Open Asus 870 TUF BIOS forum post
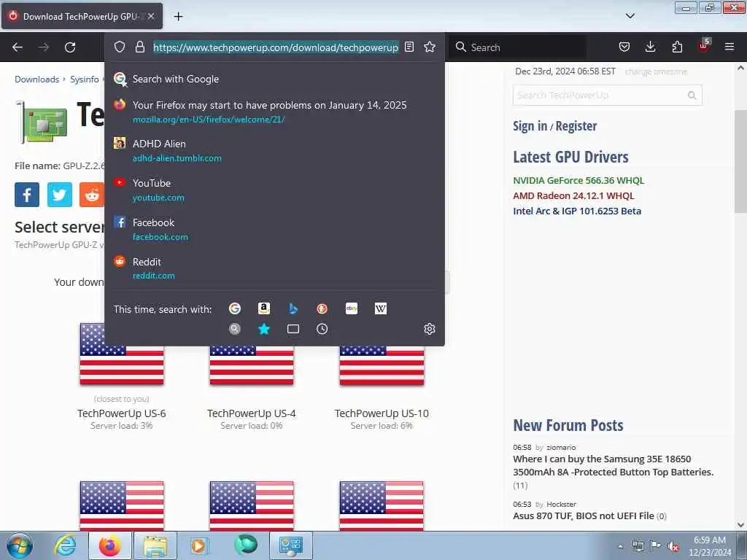Viewport: 747px width, 560px height. (x=583, y=516)
